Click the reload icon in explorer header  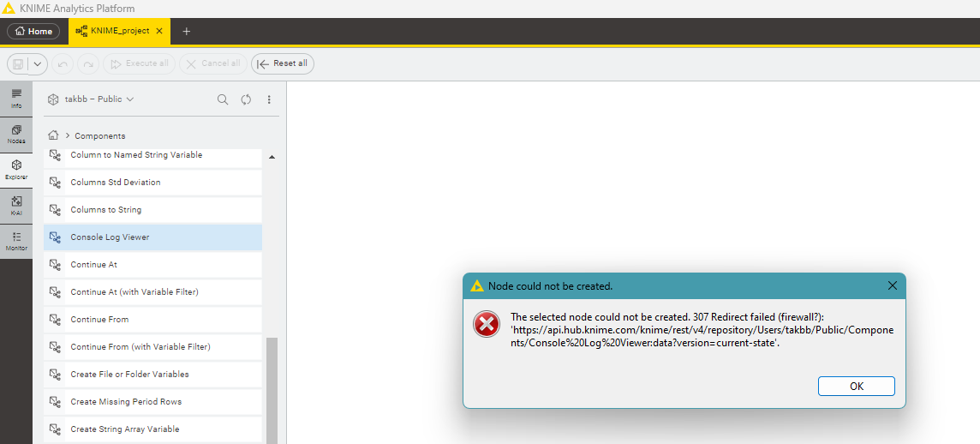[246, 99]
